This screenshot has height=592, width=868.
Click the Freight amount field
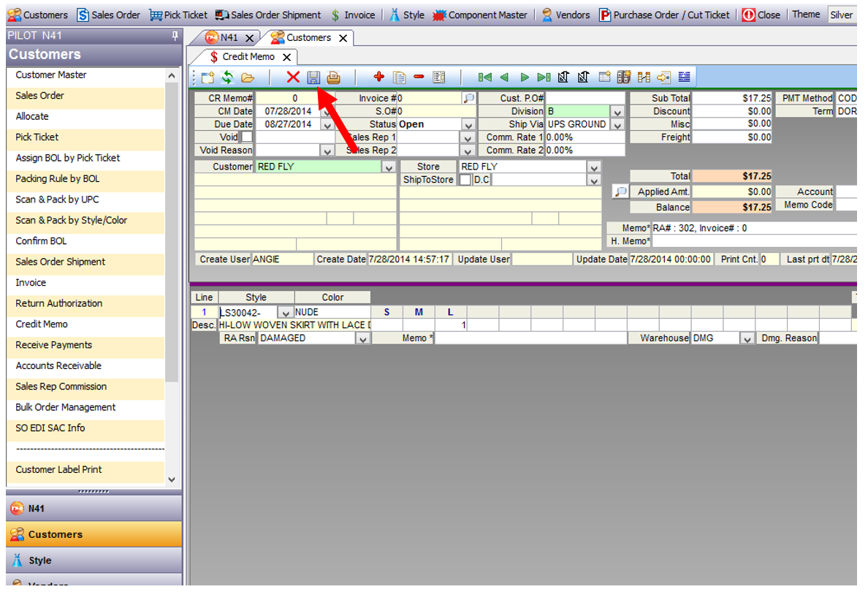click(732, 137)
